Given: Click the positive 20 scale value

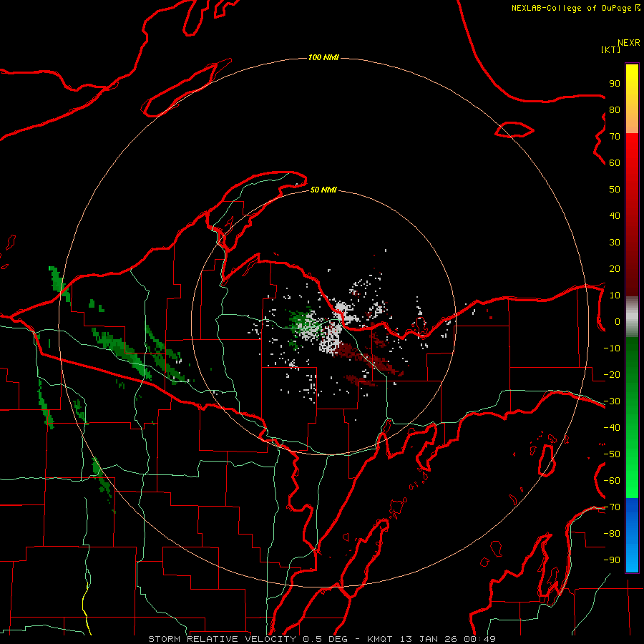Looking at the screenshot, I should click(x=615, y=268).
